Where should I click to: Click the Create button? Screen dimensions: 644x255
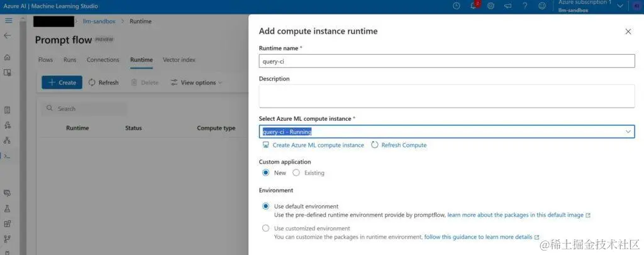pyautogui.click(x=62, y=82)
